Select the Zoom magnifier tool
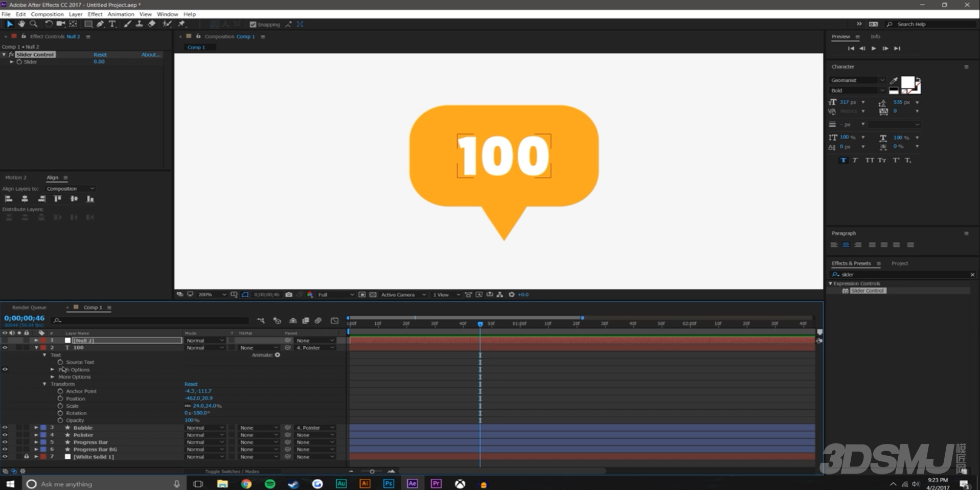 [x=34, y=24]
